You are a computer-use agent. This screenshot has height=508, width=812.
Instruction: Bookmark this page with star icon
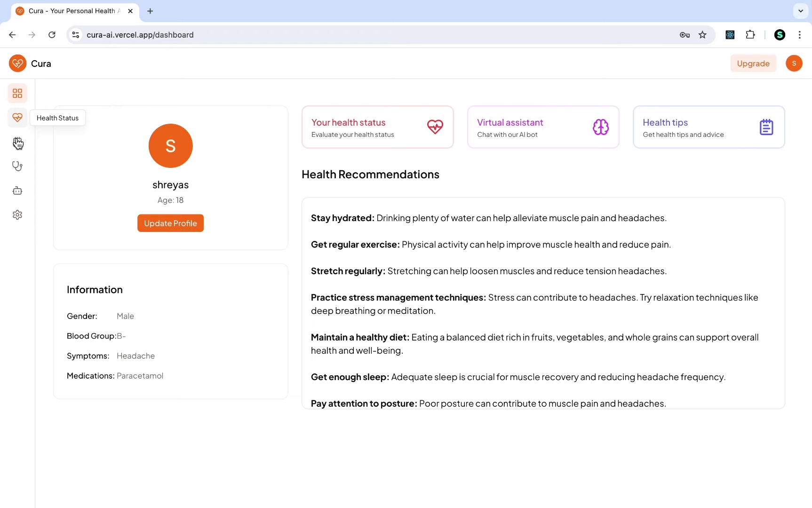(x=702, y=35)
